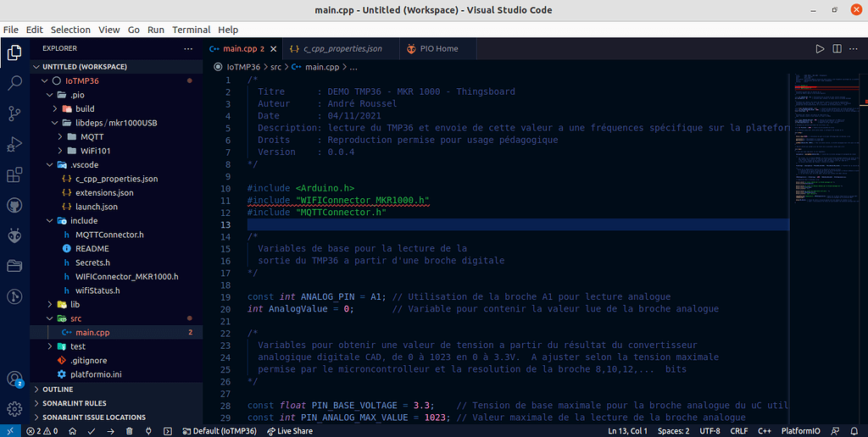The image size is (868, 437).
Task: Click the Run play button in editor toolbar
Action: (x=820, y=48)
